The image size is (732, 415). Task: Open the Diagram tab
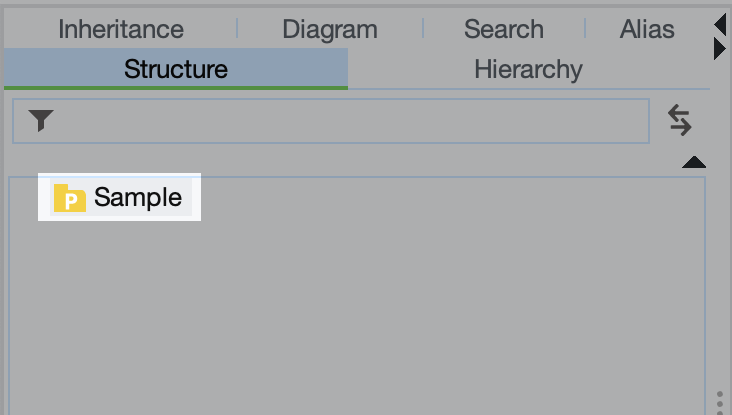pos(330,29)
